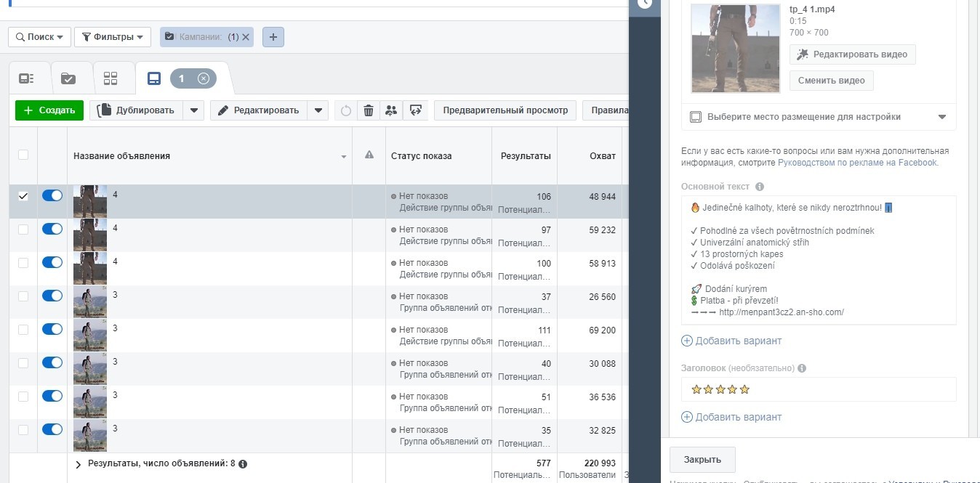Viewport: 980px width, 483px height.
Task: Open the account overview tab icon
Action: coord(27,78)
